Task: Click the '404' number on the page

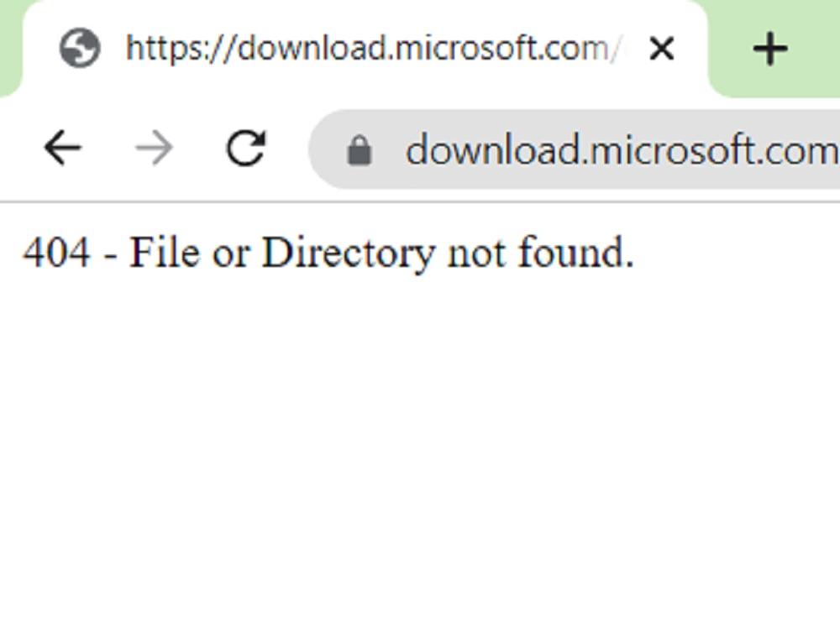Action: [x=56, y=252]
